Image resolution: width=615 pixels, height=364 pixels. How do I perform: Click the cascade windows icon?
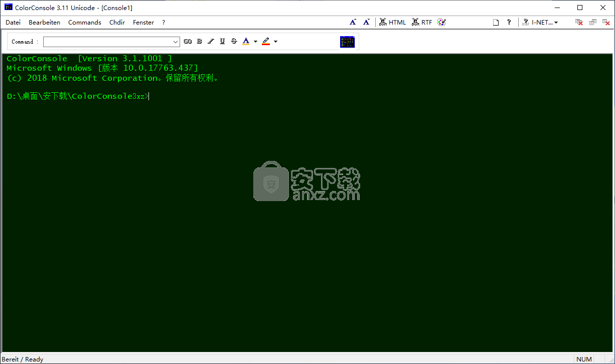[592, 22]
